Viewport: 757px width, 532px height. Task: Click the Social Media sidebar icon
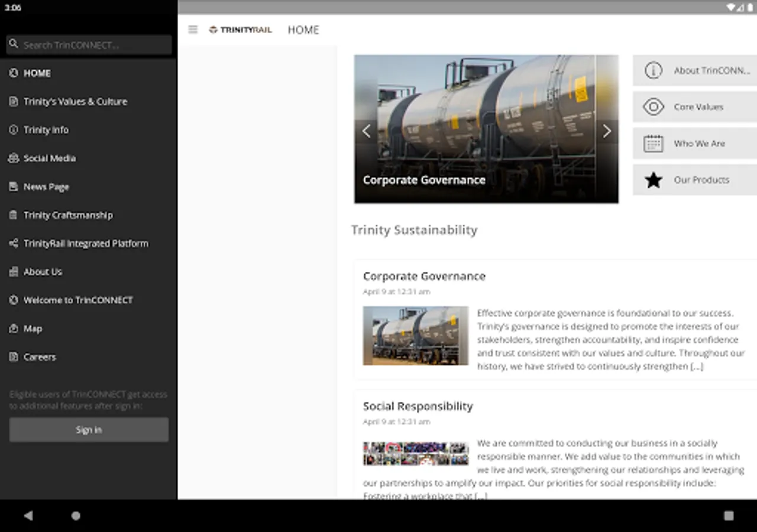tap(14, 158)
